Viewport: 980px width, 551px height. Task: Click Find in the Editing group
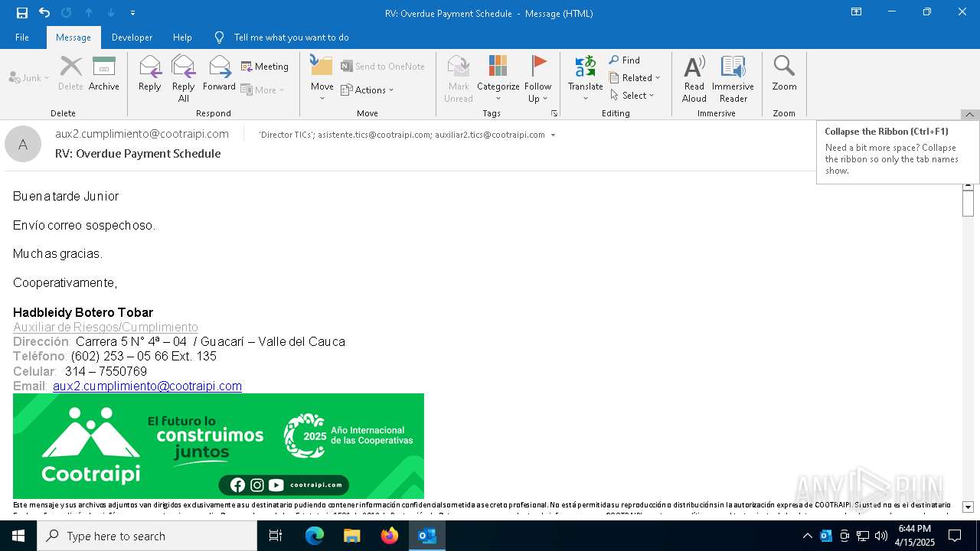(625, 60)
